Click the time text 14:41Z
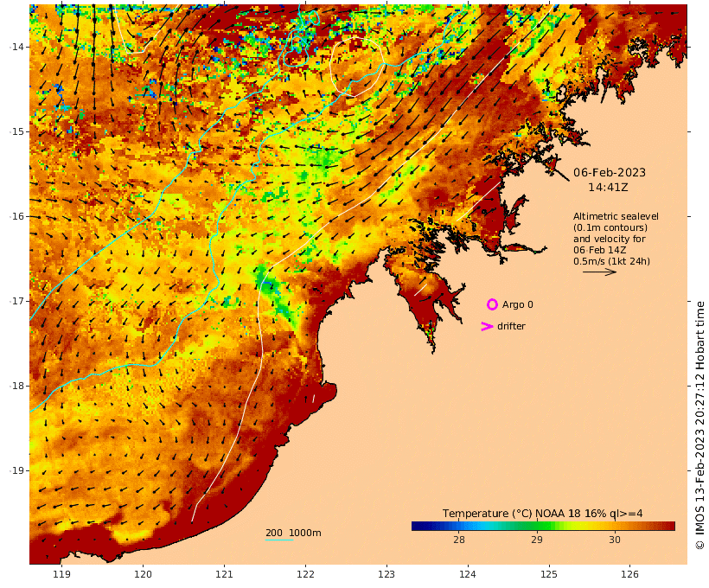The height and width of the screenshot is (588, 709). click(608, 188)
